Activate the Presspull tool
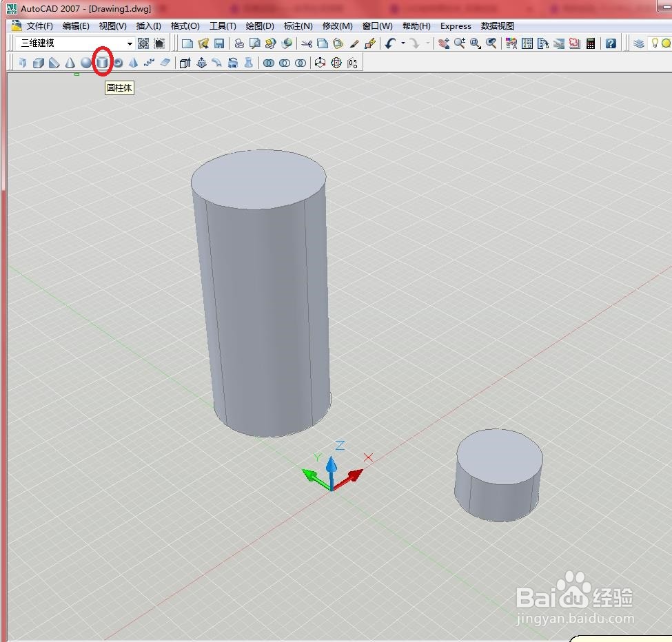Viewport: 672px width, 642px height. tap(201, 63)
